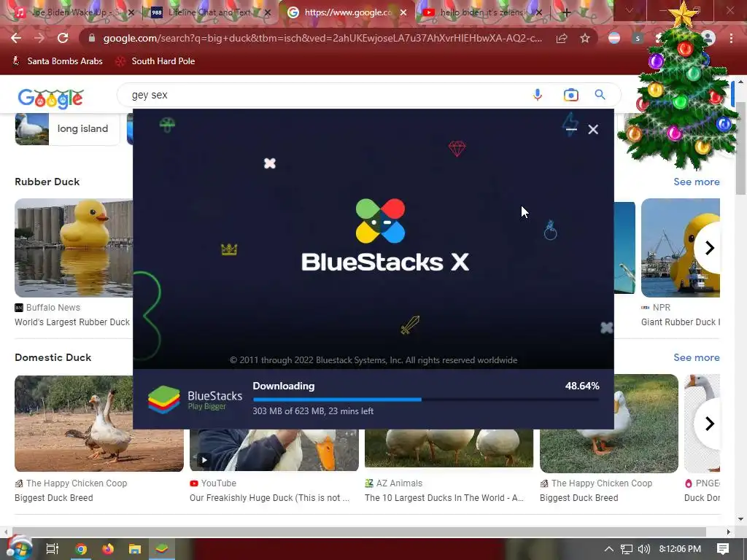Click the forward navigation arrow
This screenshot has width=747, height=560.
[39, 38]
